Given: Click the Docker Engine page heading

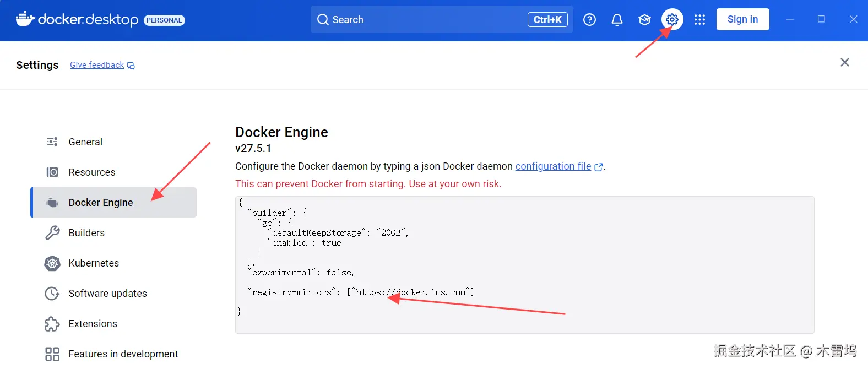Looking at the screenshot, I should coord(281,132).
